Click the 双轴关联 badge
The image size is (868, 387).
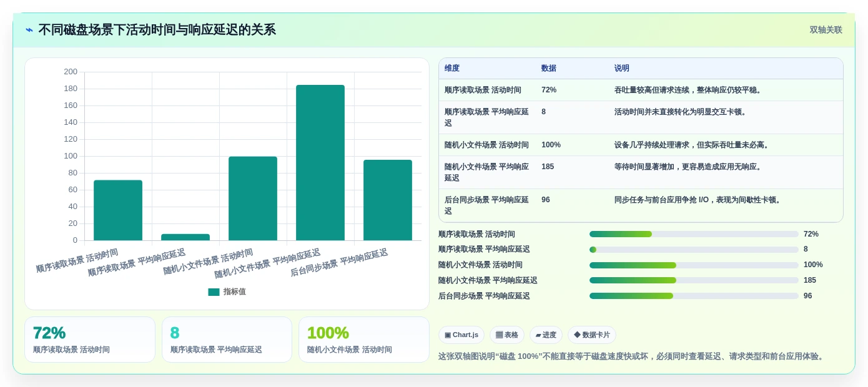(x=826, y=30)
